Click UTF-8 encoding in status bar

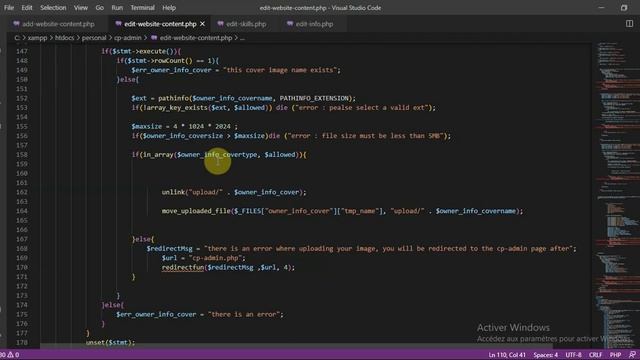[573, 355]
